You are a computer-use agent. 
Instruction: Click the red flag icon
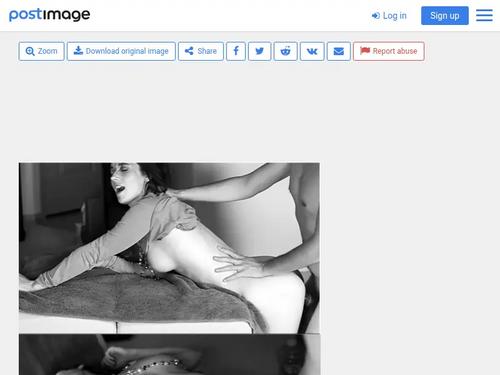[365, 51]
